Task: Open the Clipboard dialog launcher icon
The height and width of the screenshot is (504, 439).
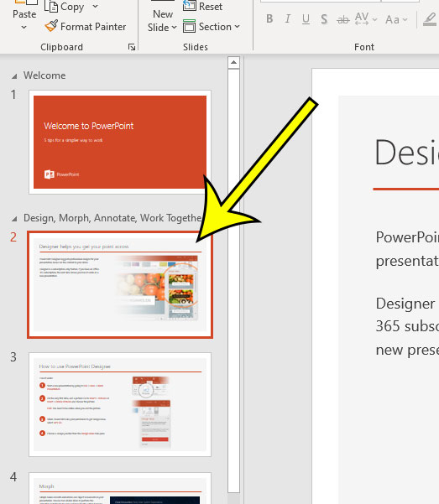Action: (132, 47)
